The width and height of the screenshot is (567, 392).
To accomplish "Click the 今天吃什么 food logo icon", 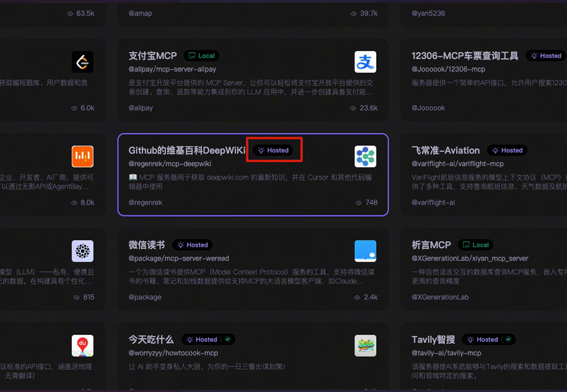I will 365,345.
